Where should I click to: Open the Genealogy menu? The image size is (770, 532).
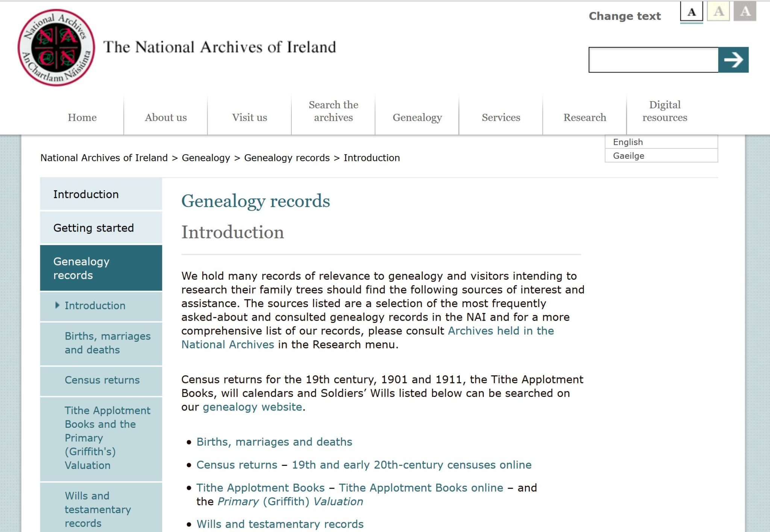click(x=417, y=117)
